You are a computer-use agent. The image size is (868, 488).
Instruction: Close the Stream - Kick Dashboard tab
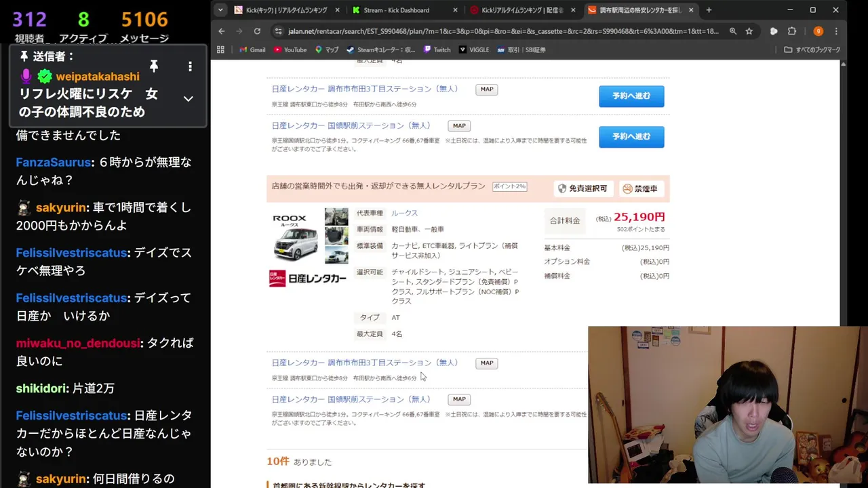455,10
